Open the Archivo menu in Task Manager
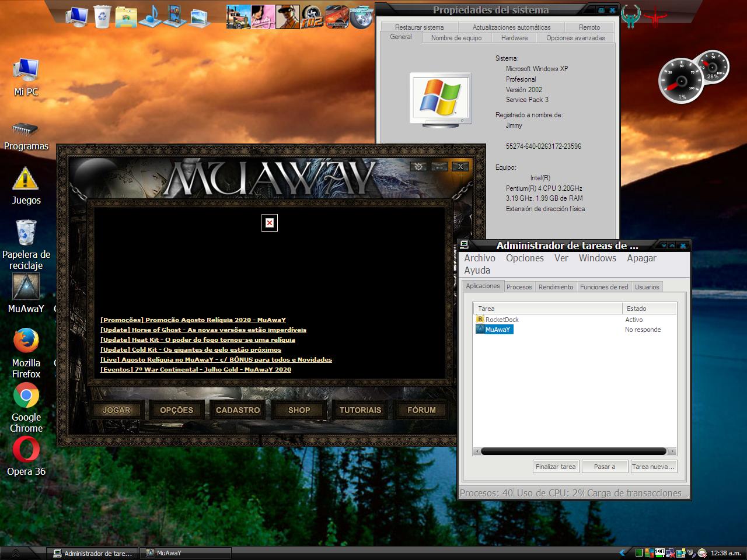The image size is (747, 560). [480, 258]
